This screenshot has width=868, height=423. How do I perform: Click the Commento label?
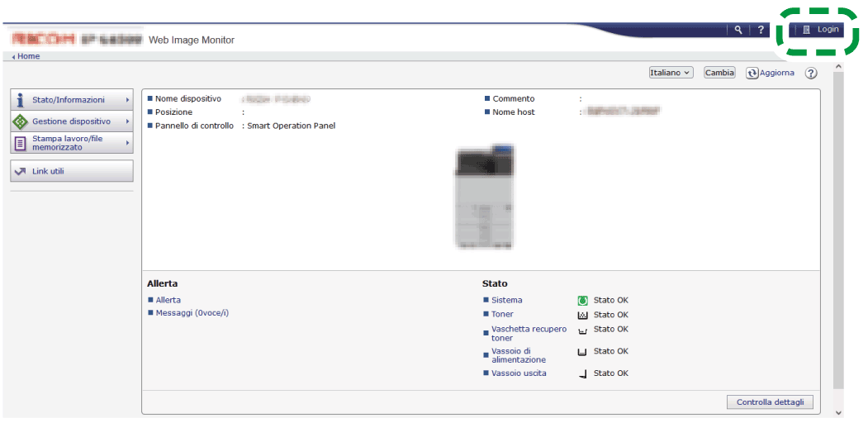point(514,98)
